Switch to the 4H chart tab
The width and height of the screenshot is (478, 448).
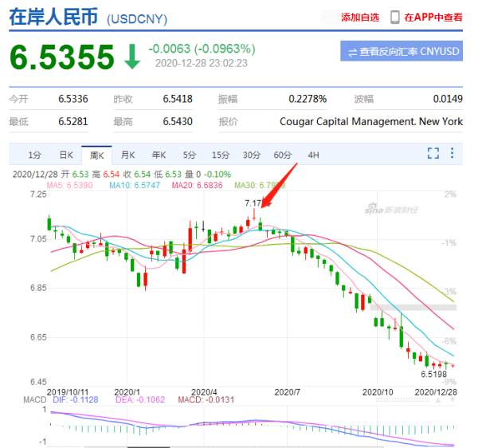313,155
